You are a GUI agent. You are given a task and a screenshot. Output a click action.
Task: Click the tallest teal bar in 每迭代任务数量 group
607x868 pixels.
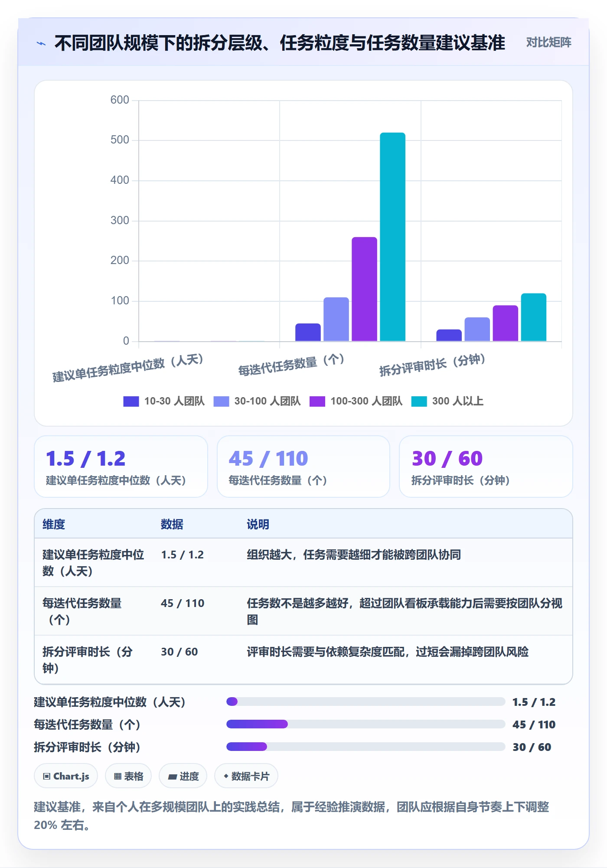point(392,237)
